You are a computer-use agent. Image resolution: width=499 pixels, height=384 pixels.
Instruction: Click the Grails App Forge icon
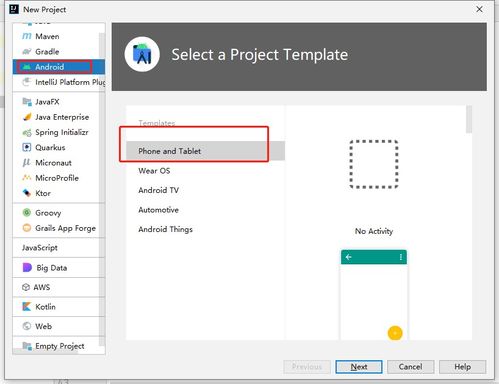tap(27, 228)
